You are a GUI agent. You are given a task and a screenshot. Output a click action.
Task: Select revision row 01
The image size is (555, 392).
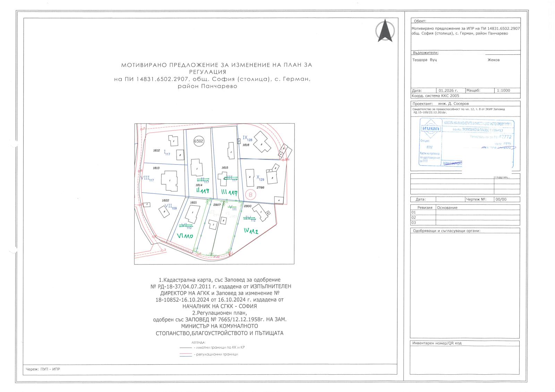coord(413,212)
